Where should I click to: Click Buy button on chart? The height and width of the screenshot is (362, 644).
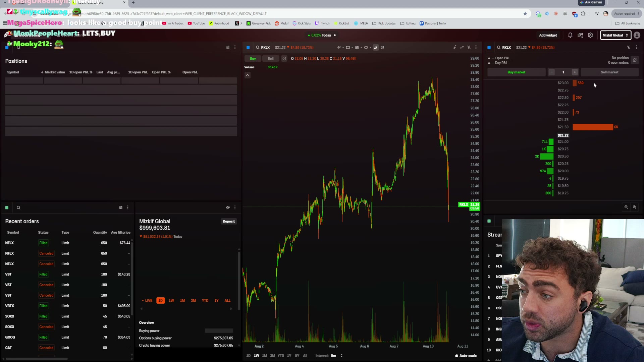253,59
